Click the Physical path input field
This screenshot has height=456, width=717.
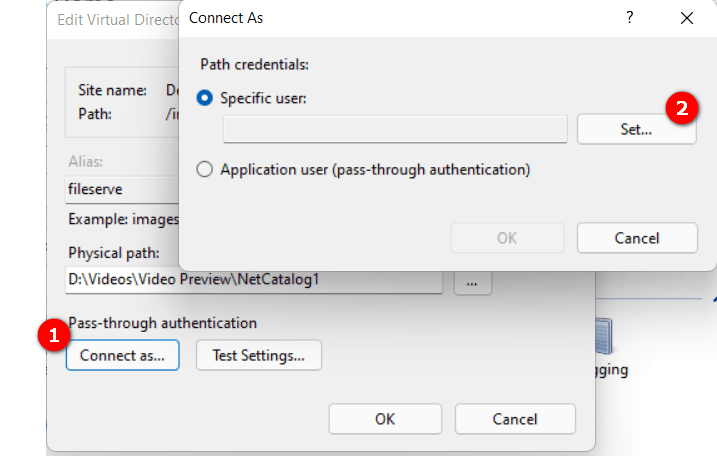pyautogui.click(x=254, y=281)
